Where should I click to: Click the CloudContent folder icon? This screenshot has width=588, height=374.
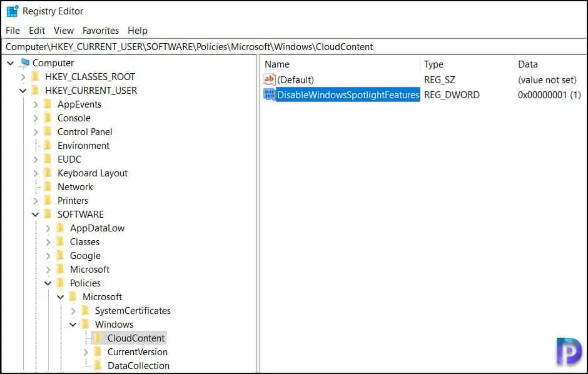98,338
